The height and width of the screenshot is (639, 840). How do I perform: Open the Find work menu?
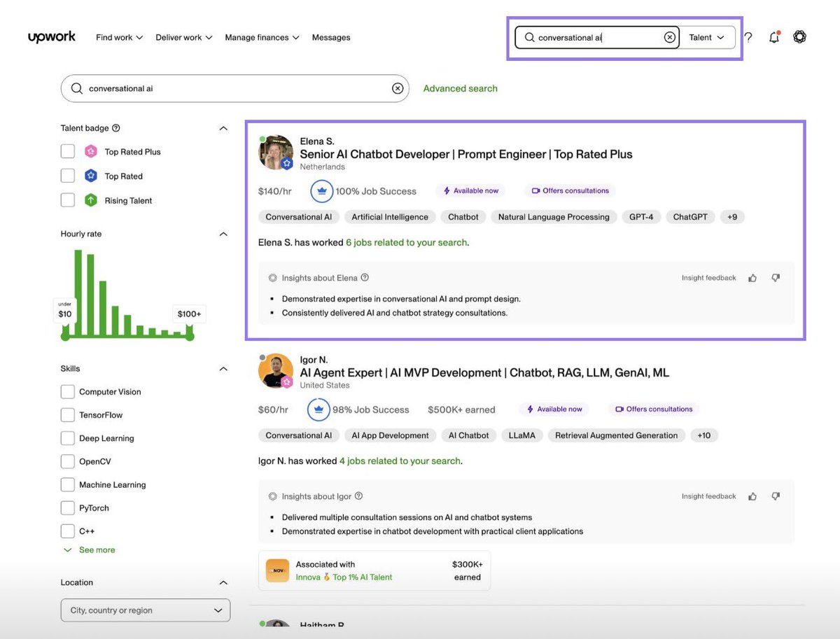[119, 38]
